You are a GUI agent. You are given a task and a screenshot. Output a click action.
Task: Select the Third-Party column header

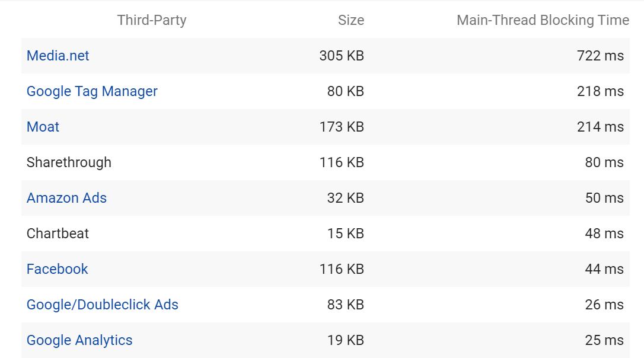coord(152,20)
